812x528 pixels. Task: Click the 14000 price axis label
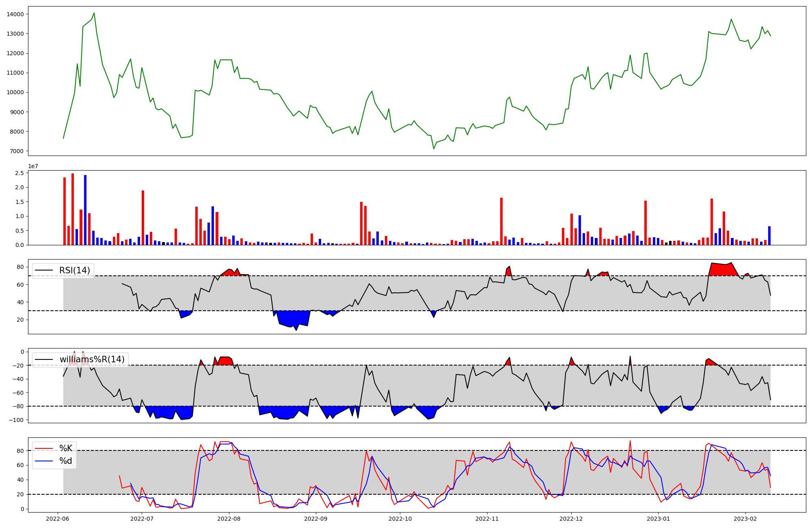pyautogui.click(x=15, y=14)
